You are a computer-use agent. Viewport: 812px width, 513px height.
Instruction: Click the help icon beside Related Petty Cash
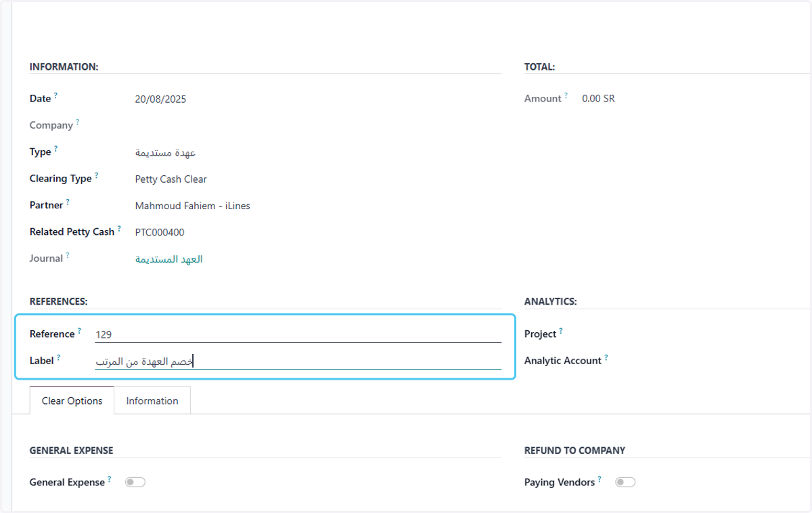click(119, 229)
